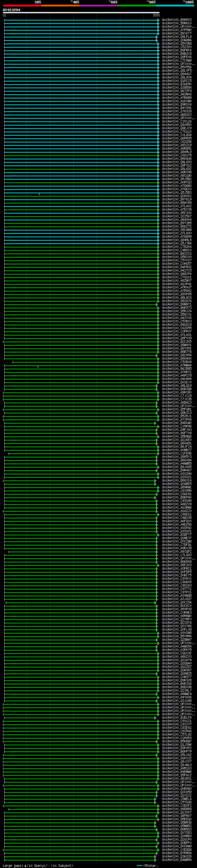Viewport: 197px width, 868px height.
Task: Select hit UniRef100_D0CRW9
Action: (x=177, y=846)
